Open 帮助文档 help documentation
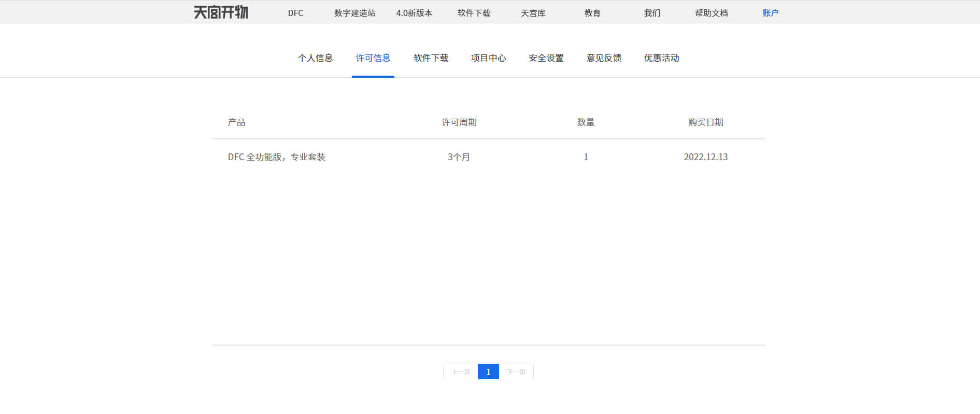Viewport: 980px width, 414px height. pyautogui.click(x=711, y=13)
